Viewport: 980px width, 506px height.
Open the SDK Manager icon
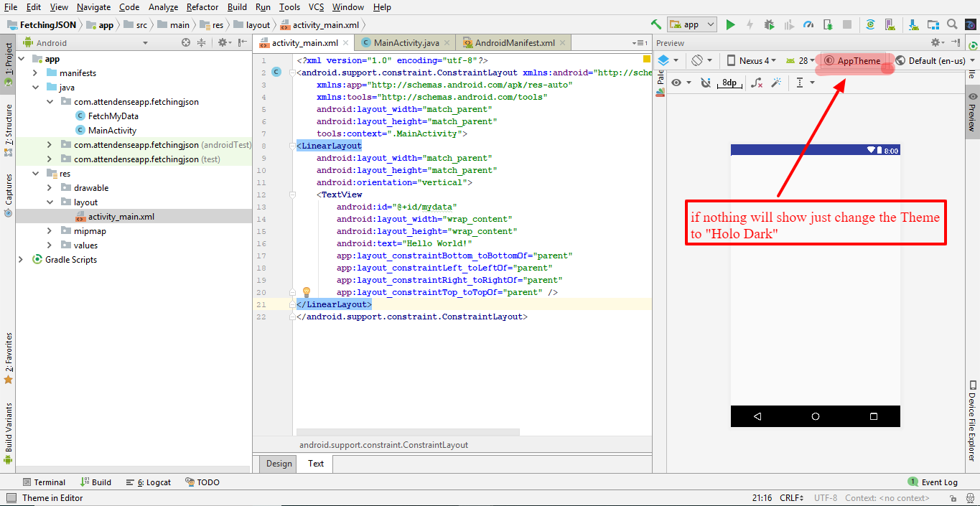point(913,24)
